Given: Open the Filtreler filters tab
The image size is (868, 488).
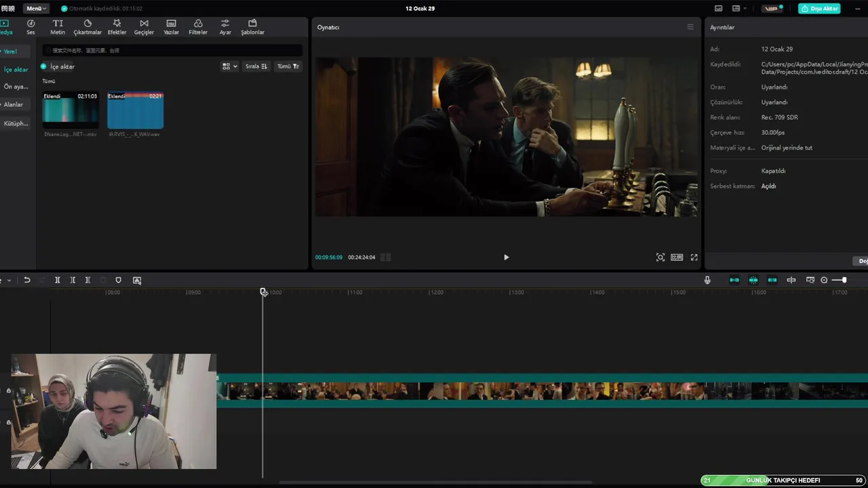Looking at the screenshot, I should coord(198,27).
